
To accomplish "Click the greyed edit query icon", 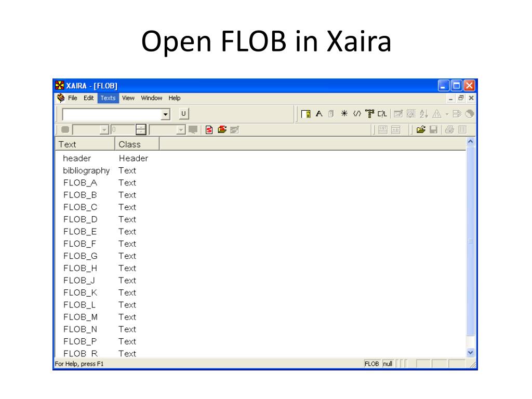I will (x=398, y=114).
